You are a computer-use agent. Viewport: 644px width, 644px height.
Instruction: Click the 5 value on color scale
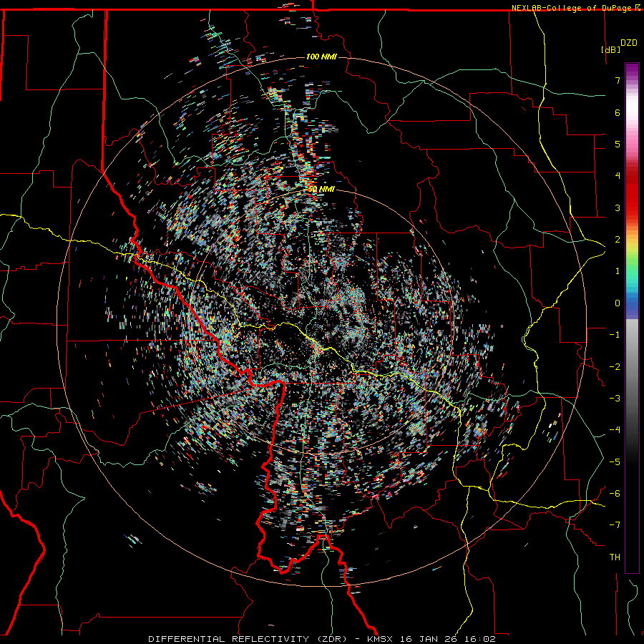click(618, 144)
